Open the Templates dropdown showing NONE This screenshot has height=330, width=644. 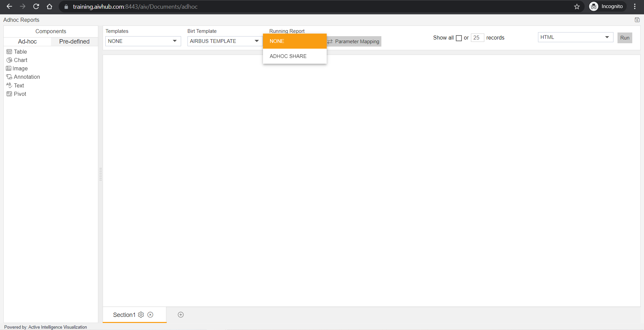[143, 41]
